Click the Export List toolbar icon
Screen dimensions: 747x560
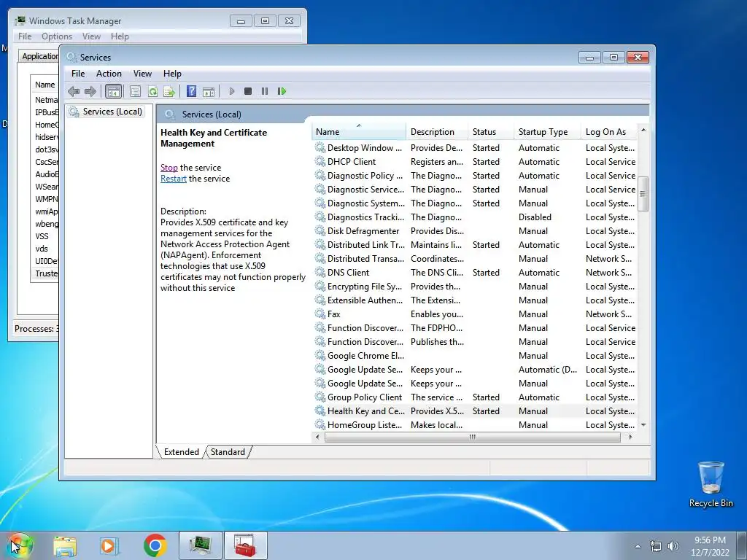[x=169, y=91]
